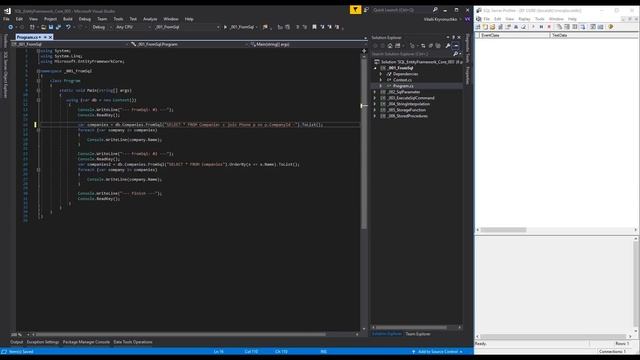The height and width of the screenshot is (360, 640).
Task: Open Data Tools Operations tab
Action: (x=133, y=342)
